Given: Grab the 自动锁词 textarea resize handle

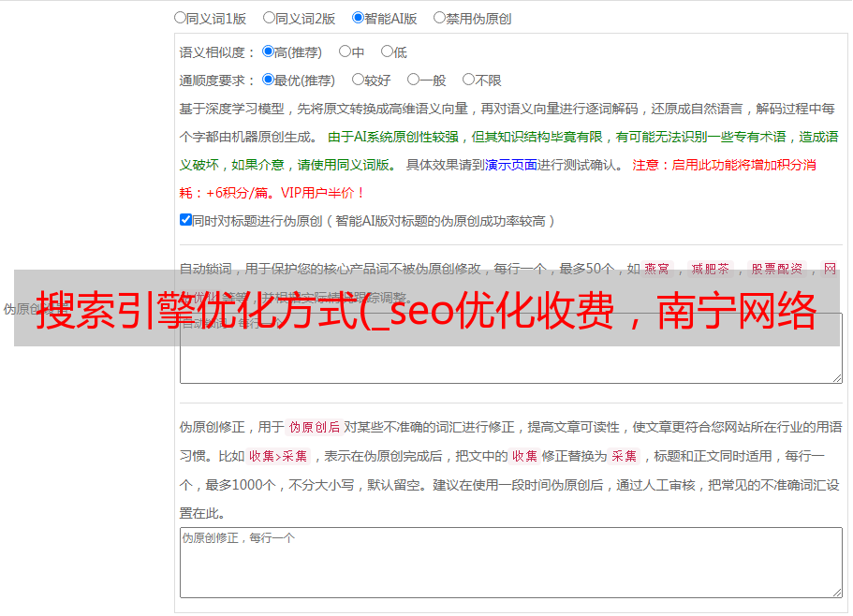Looking at the screenshot, I should pyautogui.click(x=837, y=378).
